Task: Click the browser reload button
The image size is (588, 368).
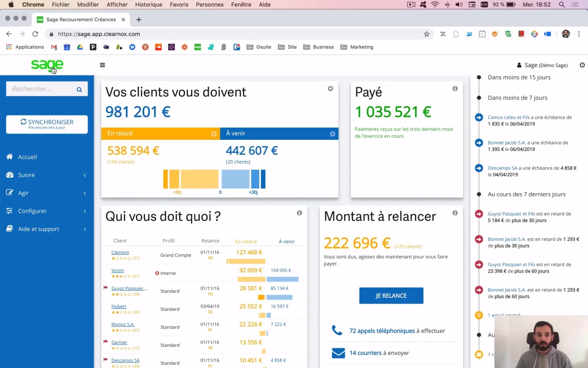Action: click(x=35, y=34)
